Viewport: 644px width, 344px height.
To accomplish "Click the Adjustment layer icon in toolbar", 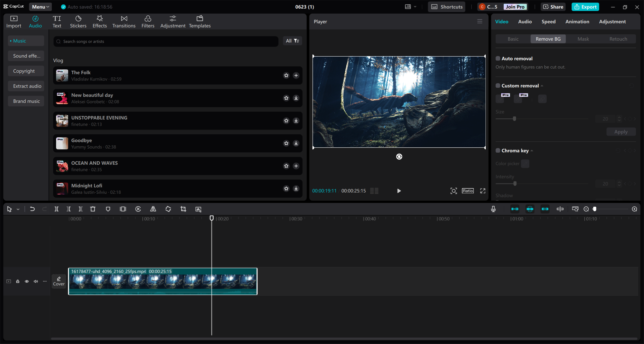I will 172,21.
